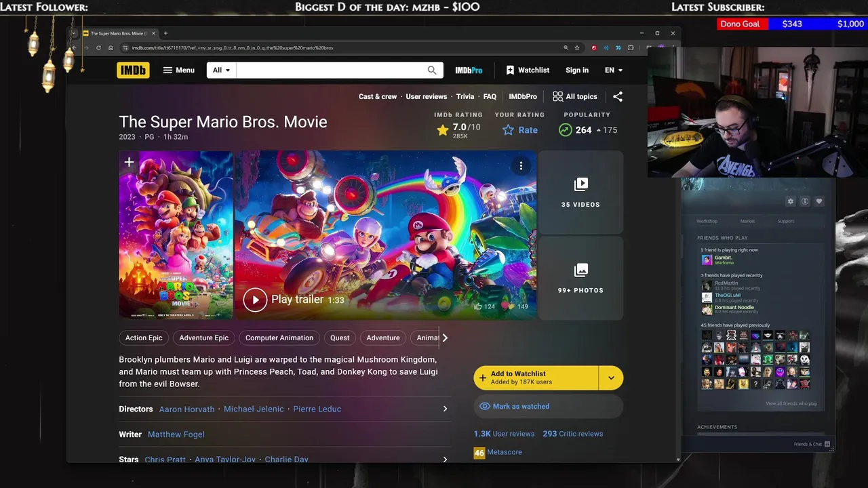The image size is (868, 488).
Task: Bookmark this page with the star icon
Action: (577, 47)
